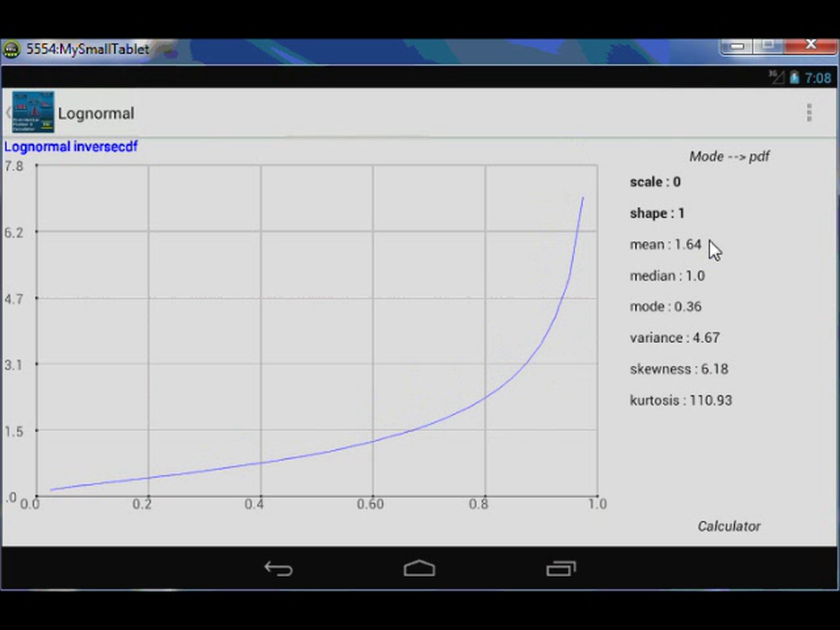Tap the shape : 1 parameter
Image resolution: width=840 pixels, height=630 pixels.
(656, 213)
